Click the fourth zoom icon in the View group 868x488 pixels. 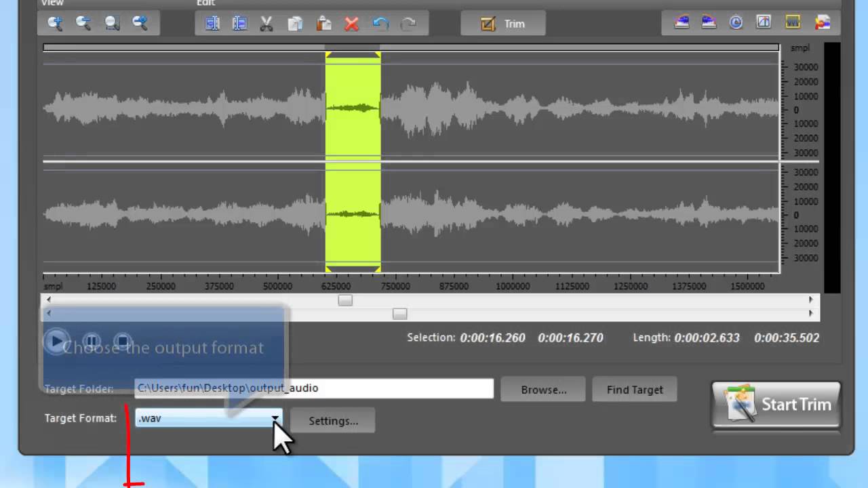coord(140,24)
